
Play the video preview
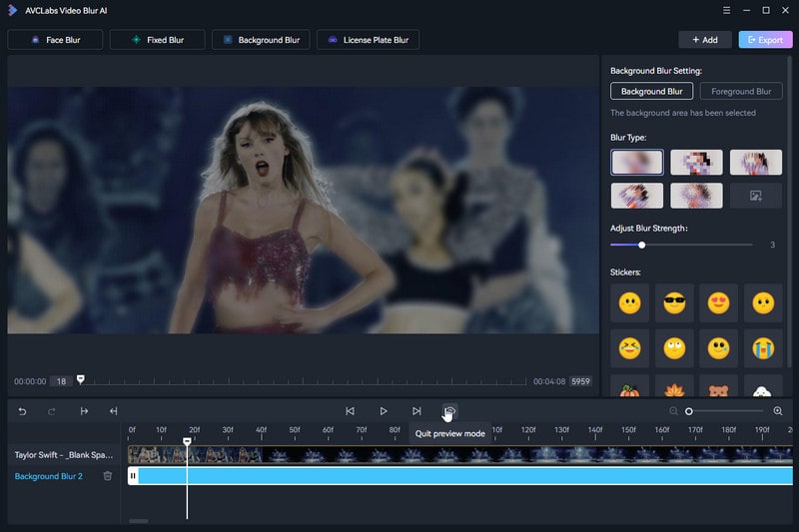384,411
